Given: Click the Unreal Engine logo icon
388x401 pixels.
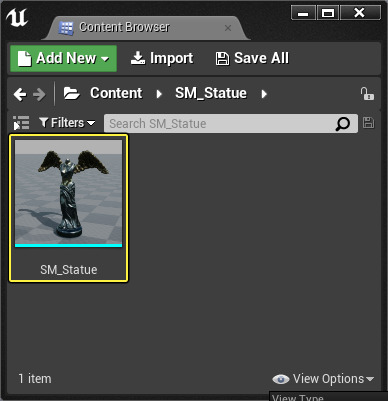Looking at the screenshot, I should point(17,18).
